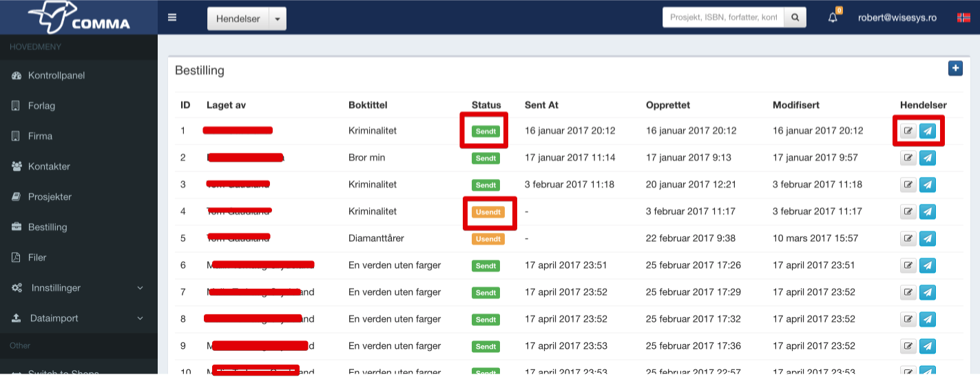Open the notifications bell
Screen dimensions: 980x377
[x=833, y=18]
